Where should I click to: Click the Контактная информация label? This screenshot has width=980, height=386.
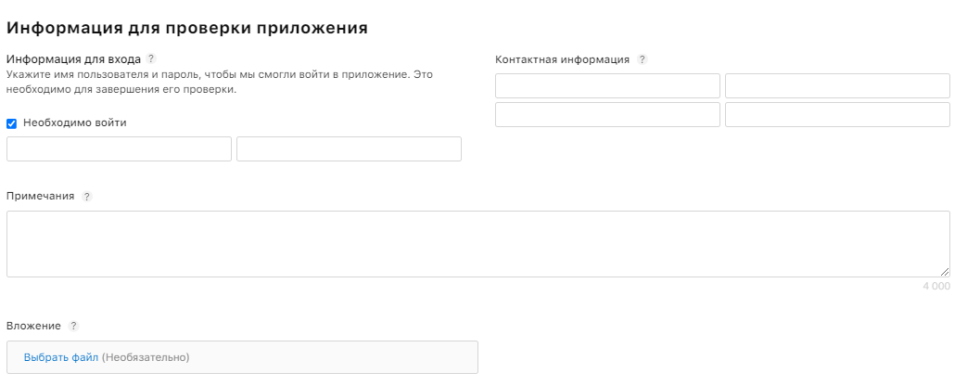click(x=562, y=60)
